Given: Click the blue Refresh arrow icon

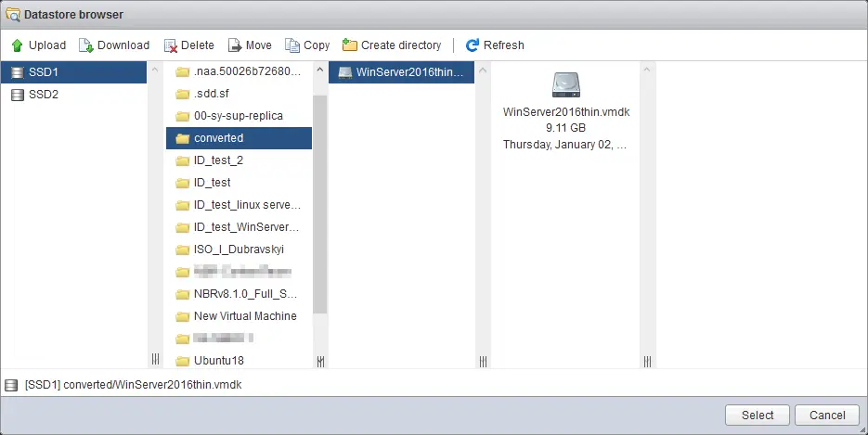Looking at the screenshot, I should pos(473,45).
